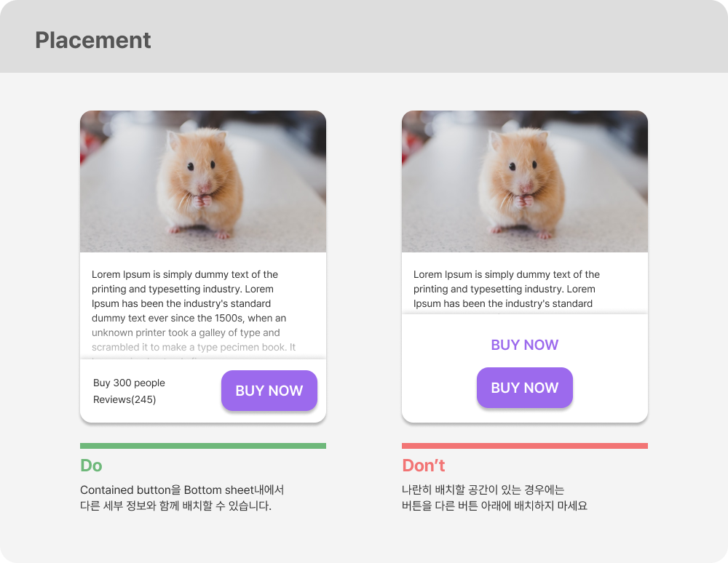The image size is (728, 563).
Task: Click the BUY NOW button in Do card
Action: (269, 391)
